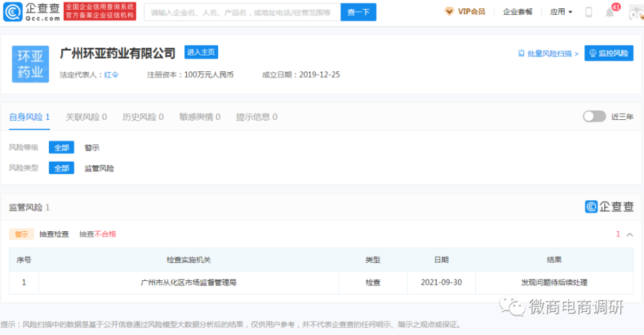This screenshot has width=644, height=335.
Task: Expand the 应用 dropdown menu
Action: [x=561, y=12]
